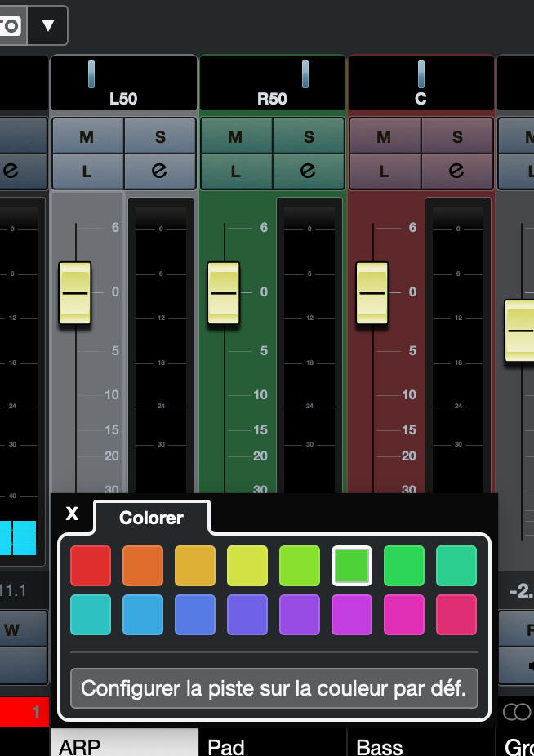Screen dimensions: 534x756
Task: Open the dropdown arrow at top left
Action: pos(47,25)
